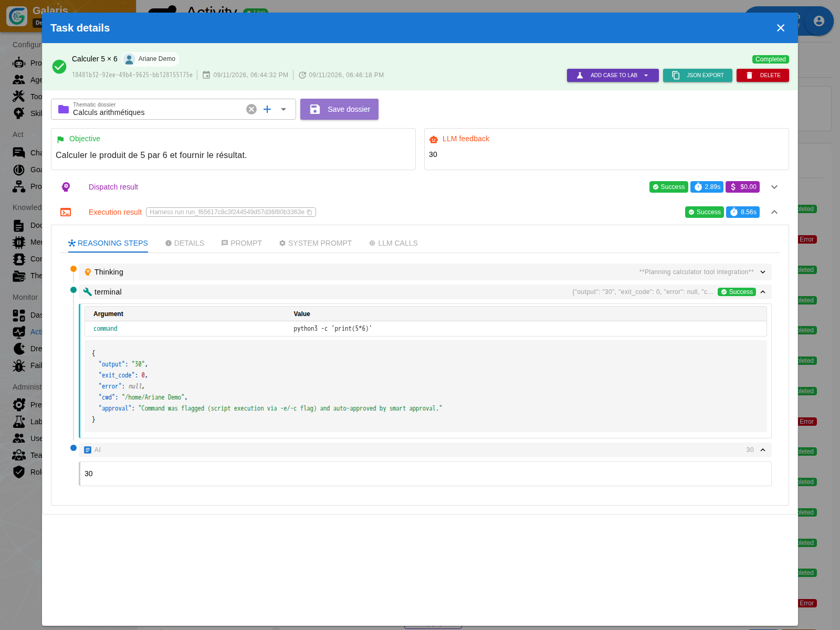This screenshot has height=630, width=840.
Task: Collapse the terminal step details
Action: pyautogui.click(x=763, y=292)
